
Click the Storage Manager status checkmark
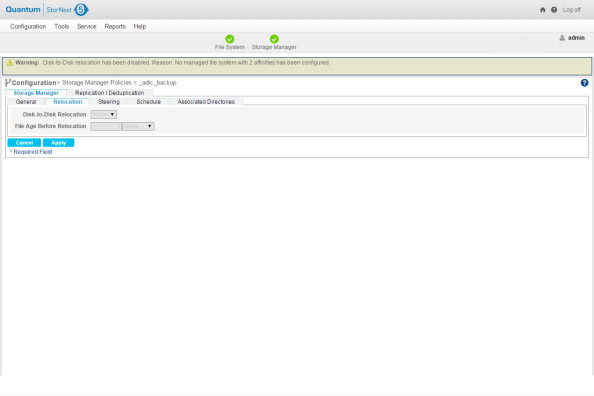(x=274, y=39)
